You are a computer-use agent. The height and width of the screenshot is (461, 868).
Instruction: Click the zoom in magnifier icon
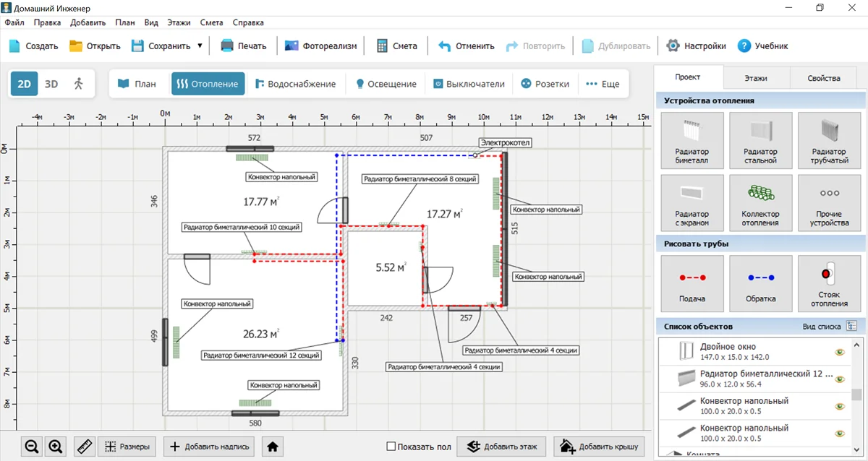tap(56, 447)
